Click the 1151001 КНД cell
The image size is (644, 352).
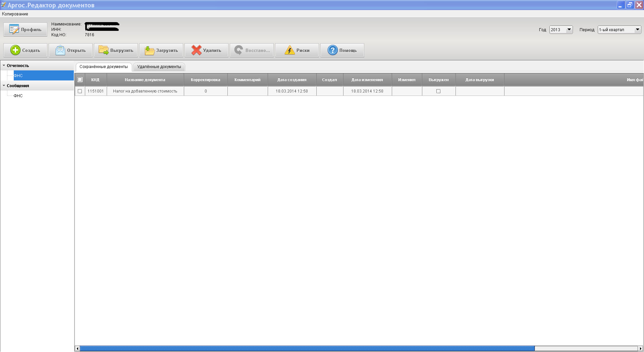click(x=96, y=91)
